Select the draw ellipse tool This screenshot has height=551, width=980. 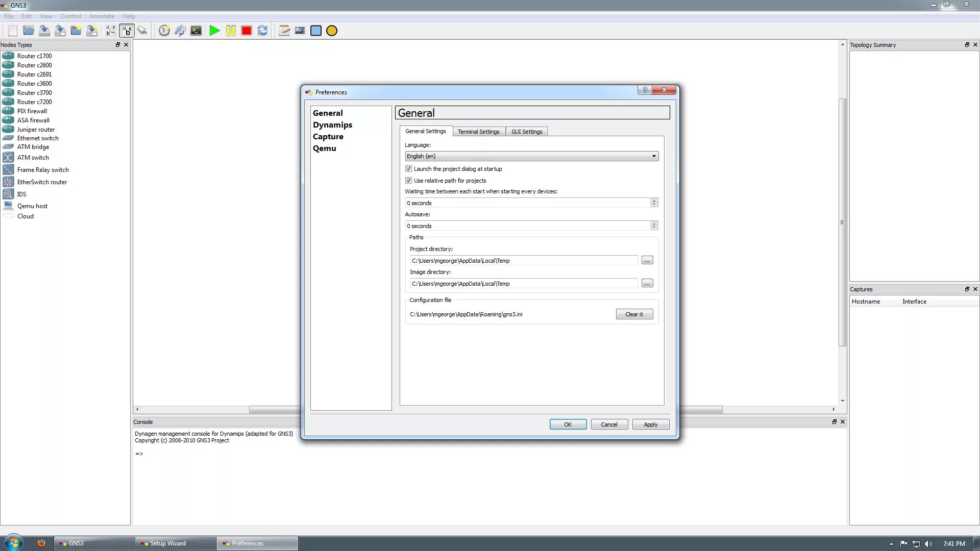point(332,31)
